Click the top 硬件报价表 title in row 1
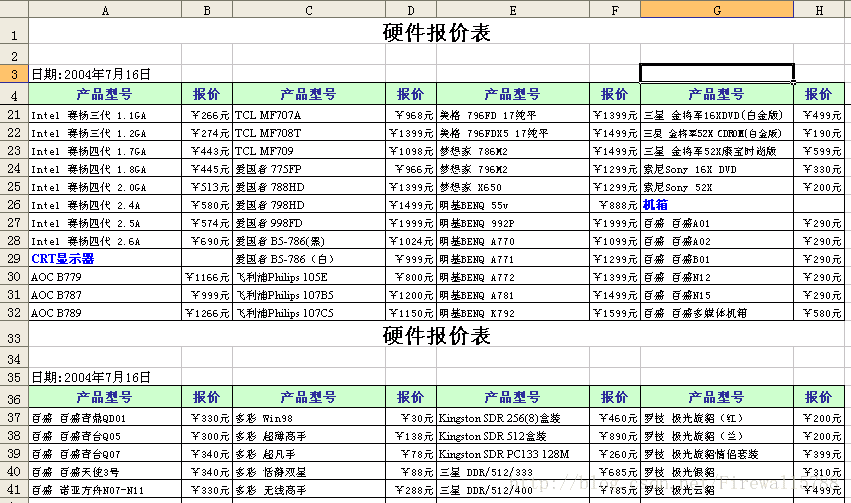The height and width of the screenshot is (503, 851). 436,32
